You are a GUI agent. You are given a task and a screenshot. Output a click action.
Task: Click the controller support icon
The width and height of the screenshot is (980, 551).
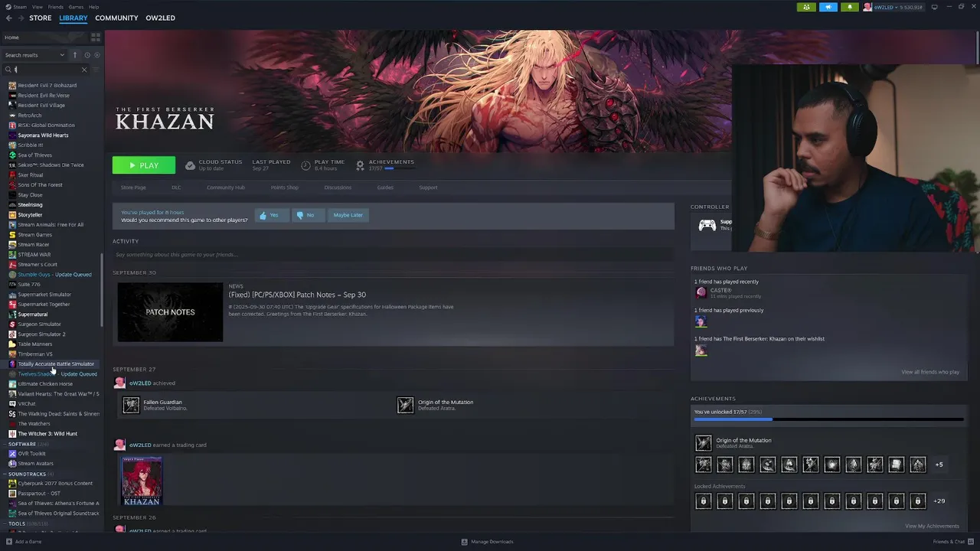[x=707, y=225]
